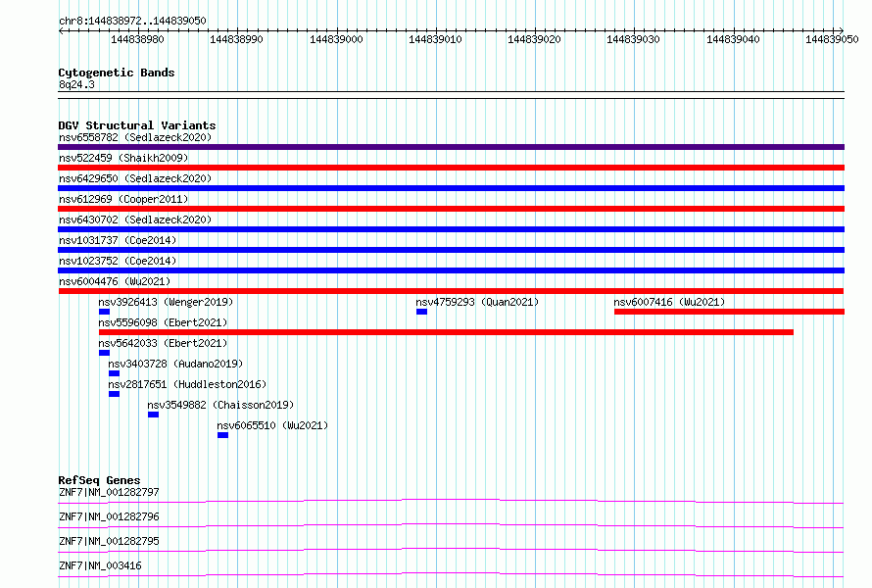This screenshot has height=588, width=872.
Task: Open the nsv612969 (Cooper2011) label
Action: pyautogui.click(x=123, y=199)
